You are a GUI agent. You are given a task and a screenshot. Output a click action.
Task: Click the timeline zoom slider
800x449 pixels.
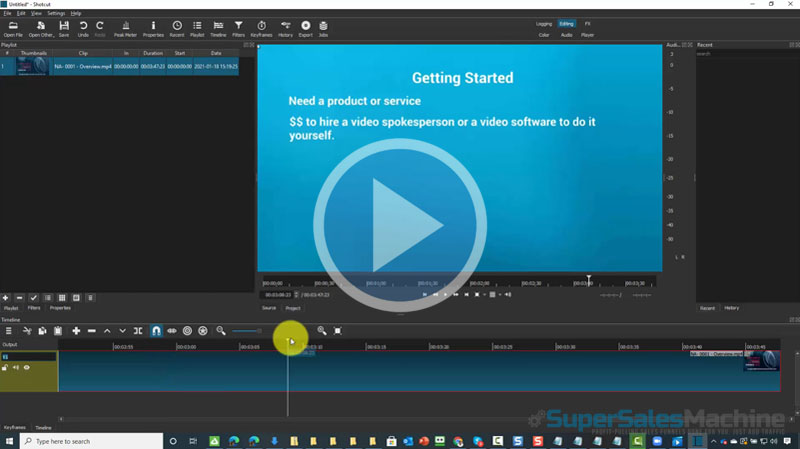[x=248, y=331]
